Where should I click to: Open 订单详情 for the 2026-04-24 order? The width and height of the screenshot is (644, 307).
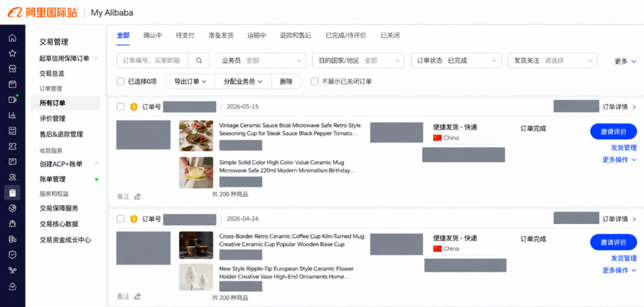pyautogui.click(x=619, y=219)
